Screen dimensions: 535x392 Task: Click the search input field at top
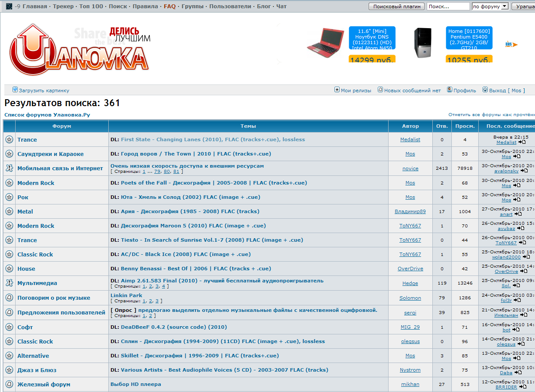448,6
